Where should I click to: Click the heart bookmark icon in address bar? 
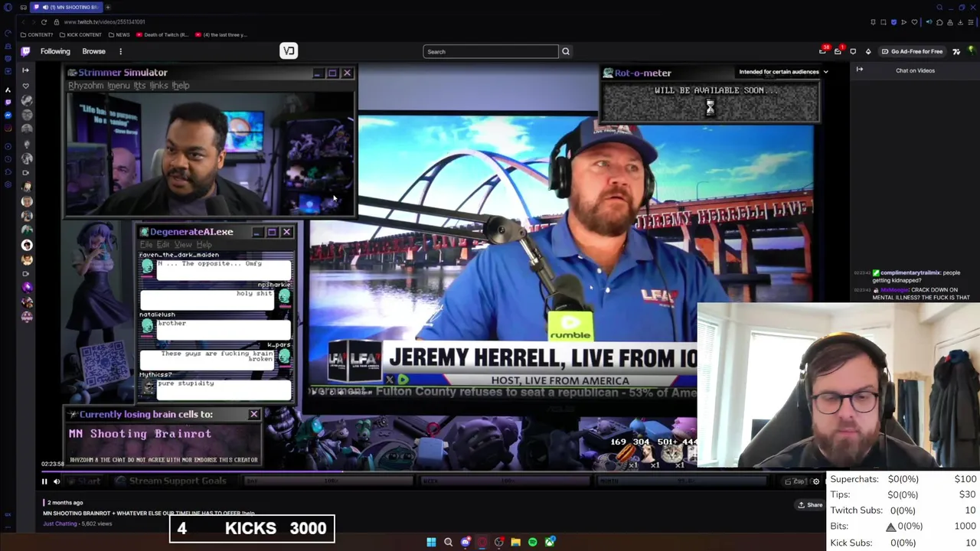(x=914, y=22)
